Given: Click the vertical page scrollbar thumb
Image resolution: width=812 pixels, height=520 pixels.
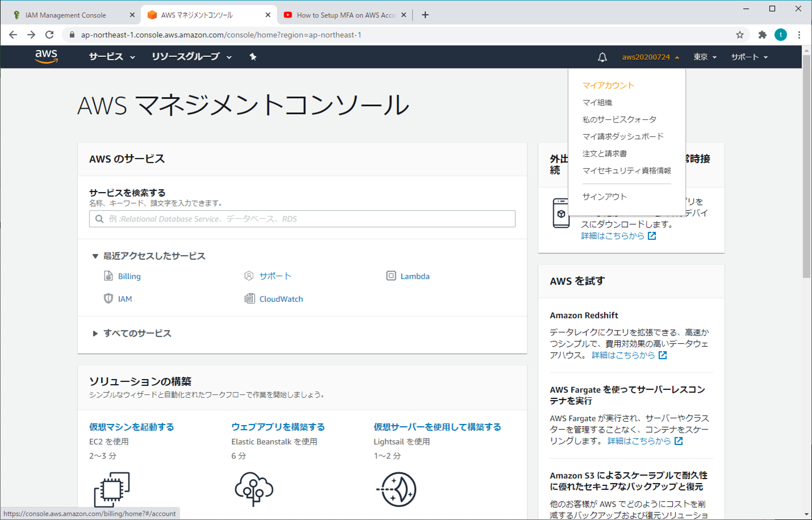Looking at the screenshot, I should tap(807, 167).
